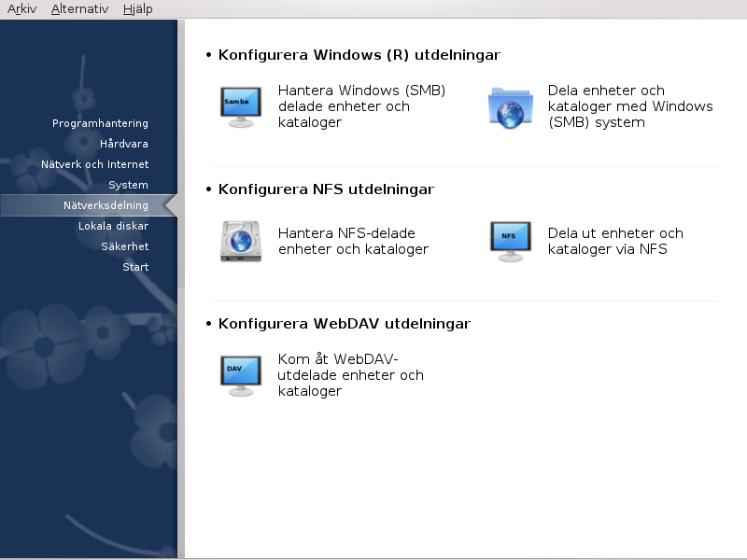747x560 pixels.
Task: Click the NFS monitor icon
Action: 510,242
